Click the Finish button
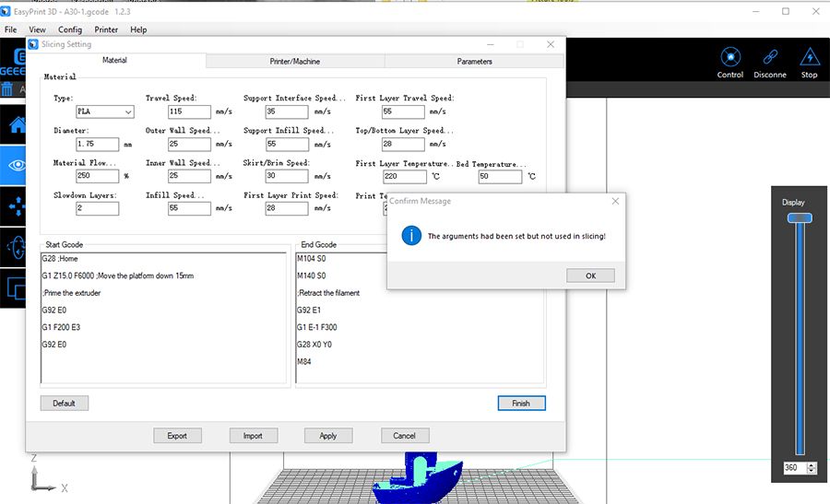The height and width of the screenshot is (504, 830). tap(521, 403)
